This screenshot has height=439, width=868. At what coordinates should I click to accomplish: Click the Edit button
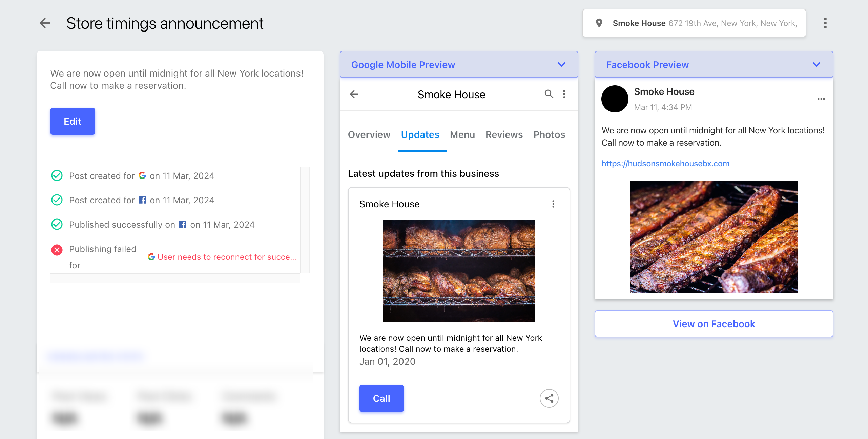[73, 121]
